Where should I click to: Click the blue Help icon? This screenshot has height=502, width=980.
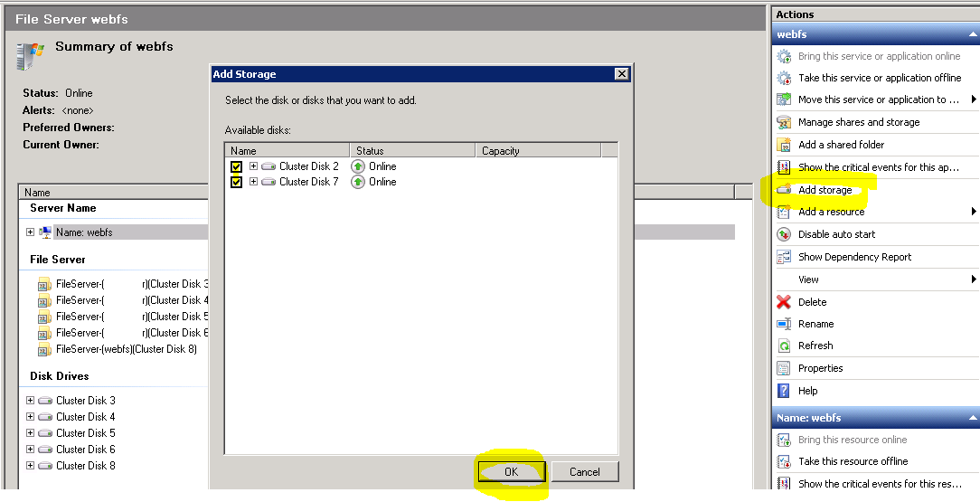(784, 391)
